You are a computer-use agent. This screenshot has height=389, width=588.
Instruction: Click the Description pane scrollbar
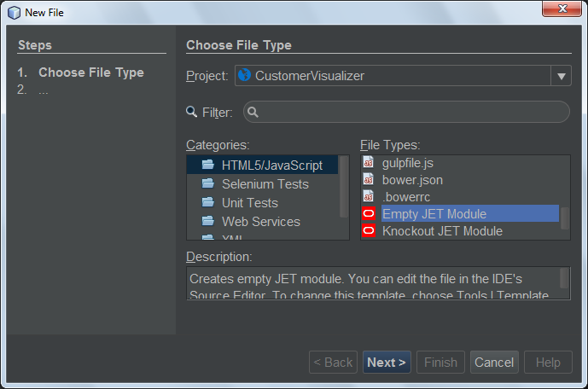[x=564, y=278]
